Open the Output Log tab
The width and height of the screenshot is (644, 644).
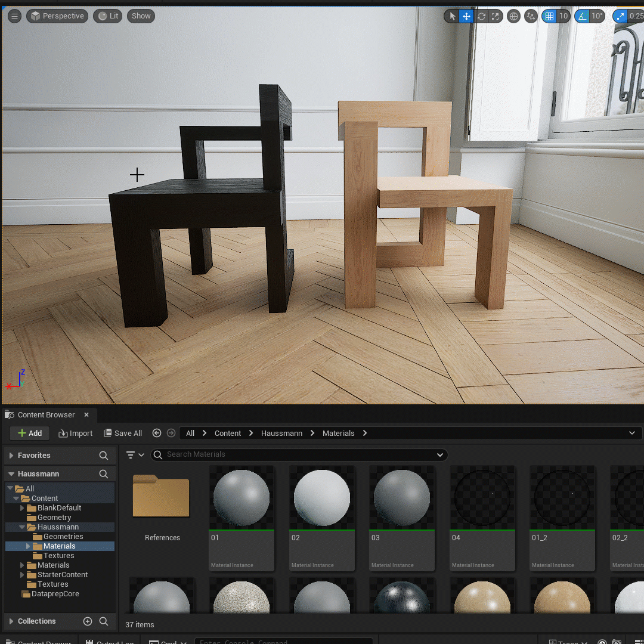click(x=109, y=642)
